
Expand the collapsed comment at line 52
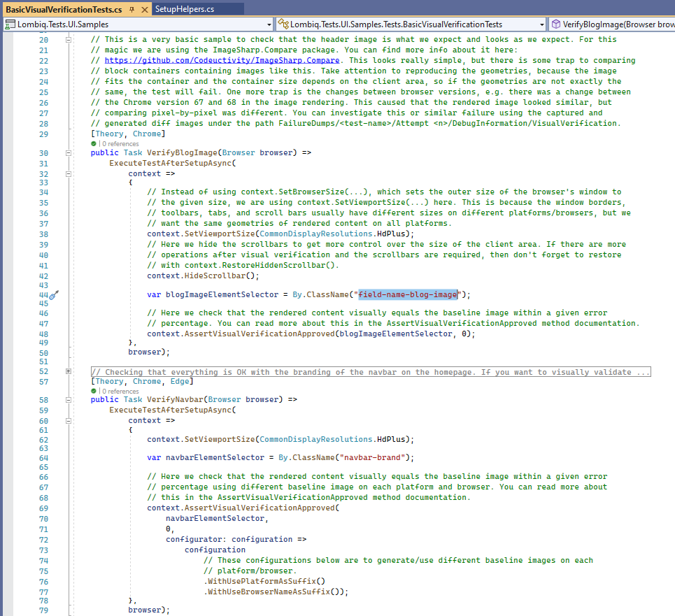[68, 371]
